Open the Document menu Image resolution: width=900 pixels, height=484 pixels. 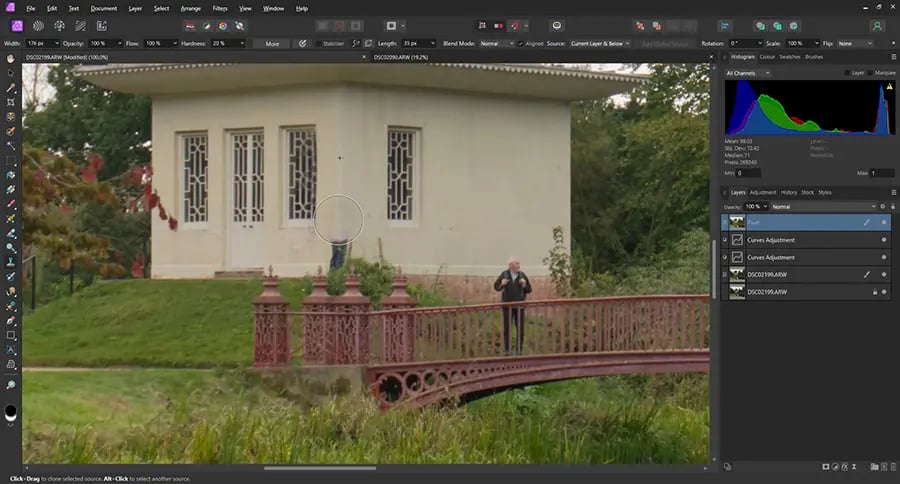point(103,9)
